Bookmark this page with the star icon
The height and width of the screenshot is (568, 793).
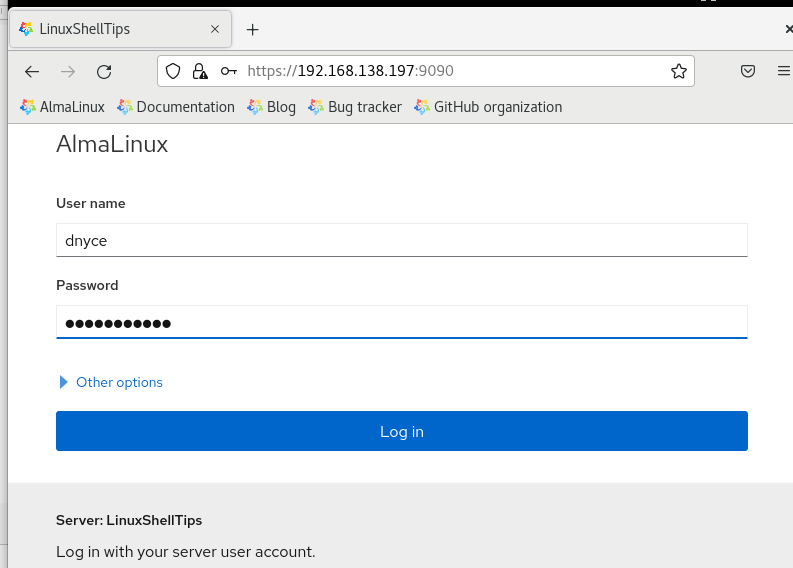(679, 71)
